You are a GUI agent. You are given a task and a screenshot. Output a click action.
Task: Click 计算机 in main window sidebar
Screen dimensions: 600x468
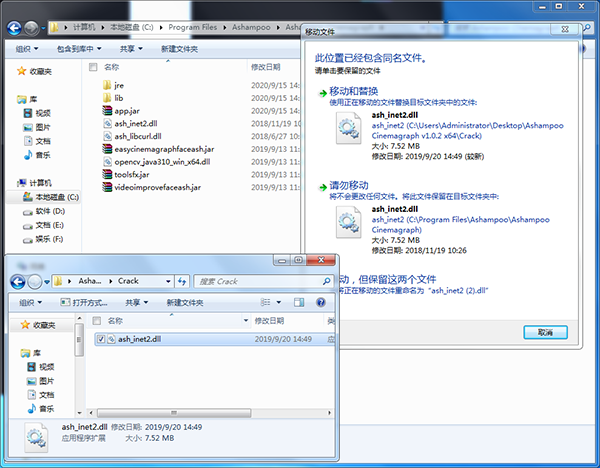click(x=34, y=183)
